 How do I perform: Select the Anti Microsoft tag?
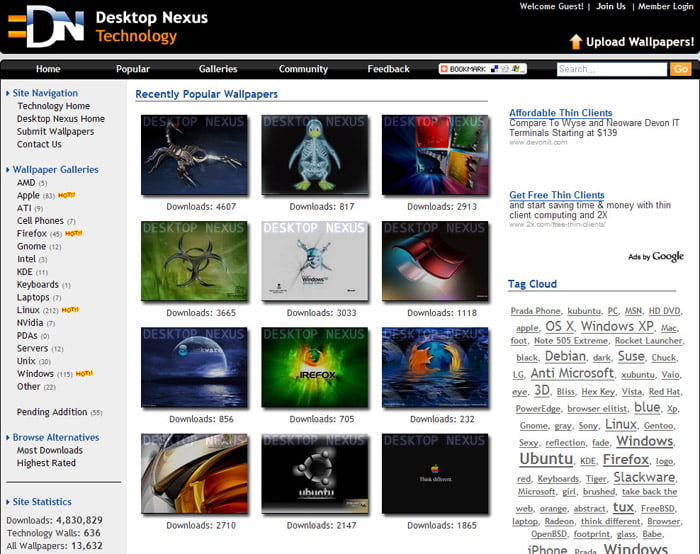click(572, 373)
